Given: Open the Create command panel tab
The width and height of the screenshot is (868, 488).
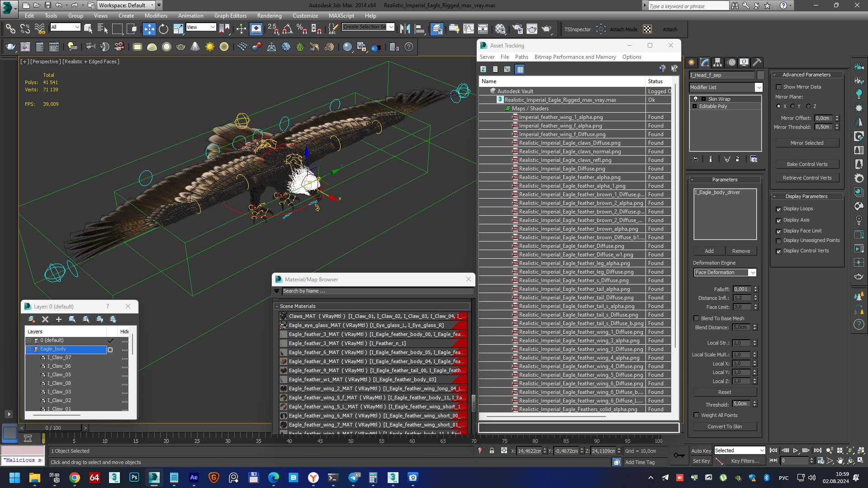Looking at the screenshot, I should 692,62.
